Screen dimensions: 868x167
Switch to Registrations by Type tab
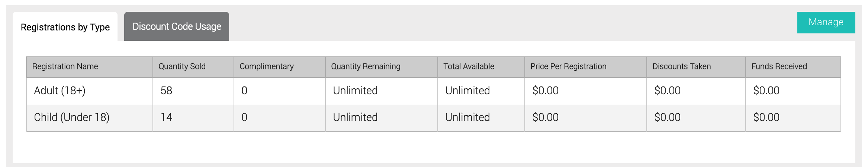click(65, 27)
